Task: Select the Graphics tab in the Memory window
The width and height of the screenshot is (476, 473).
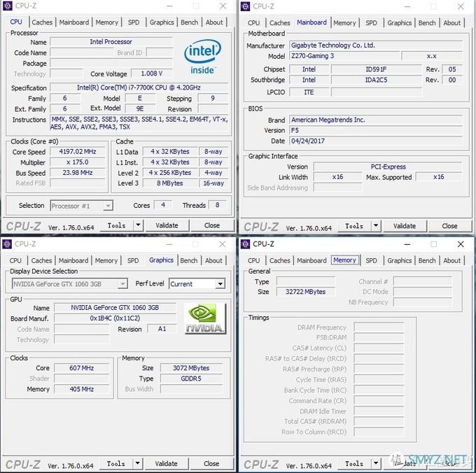Action: tap(400, 260)
